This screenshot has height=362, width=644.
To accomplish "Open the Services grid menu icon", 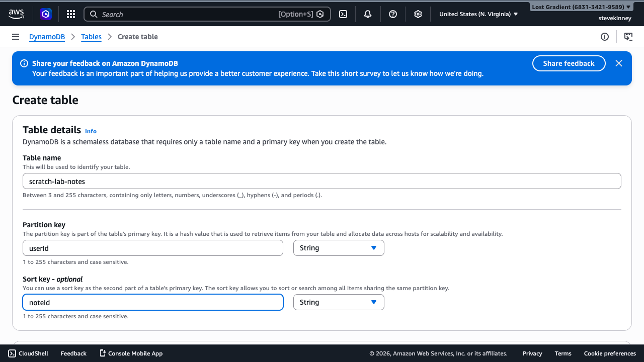I will tap(71, 14).
